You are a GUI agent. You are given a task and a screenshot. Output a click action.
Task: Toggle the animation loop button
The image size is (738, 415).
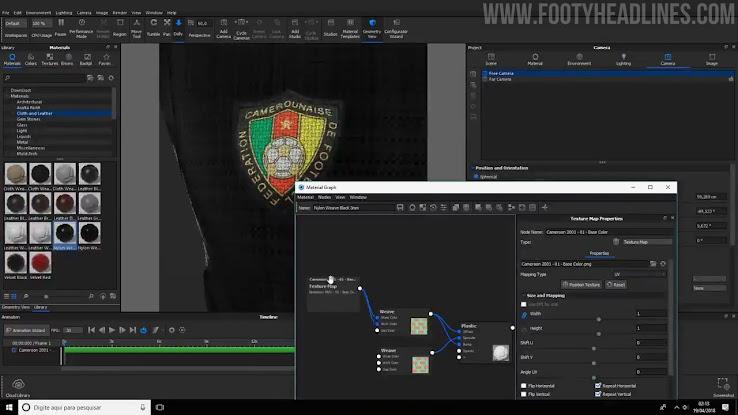click(144, 330)
